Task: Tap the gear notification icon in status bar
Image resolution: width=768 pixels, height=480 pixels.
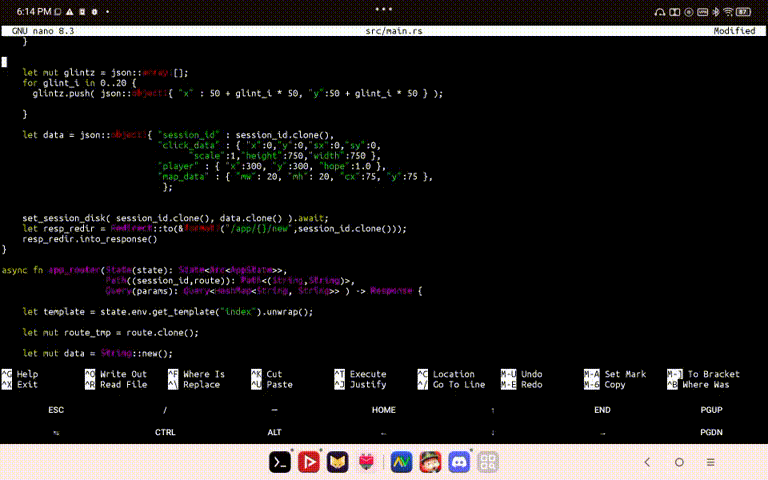Action: [95, 11]
